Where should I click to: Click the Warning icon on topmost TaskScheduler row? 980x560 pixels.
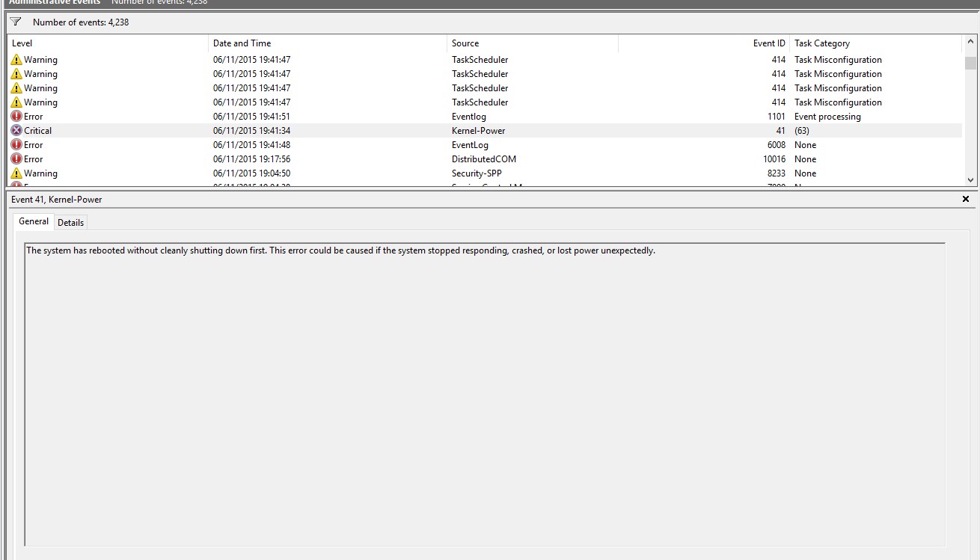coord(16,60)
